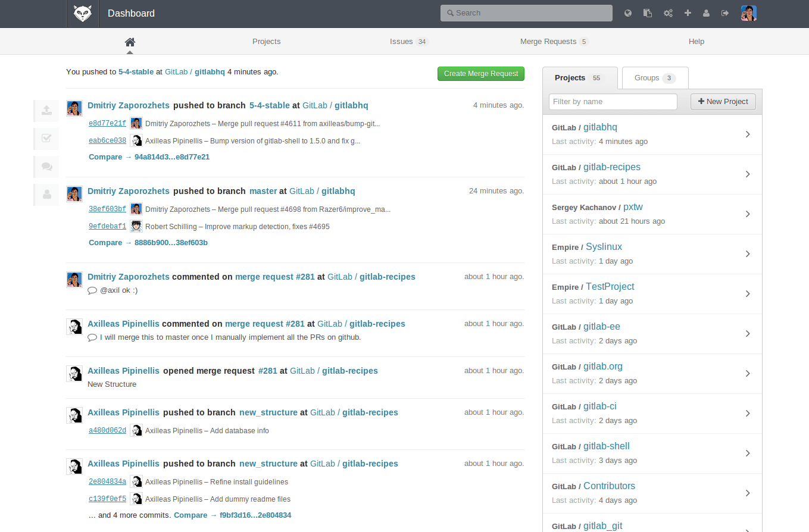Open the Merge Requests menu item
The width and height of the screenshot is (809, 532).
tap(548, 41)
